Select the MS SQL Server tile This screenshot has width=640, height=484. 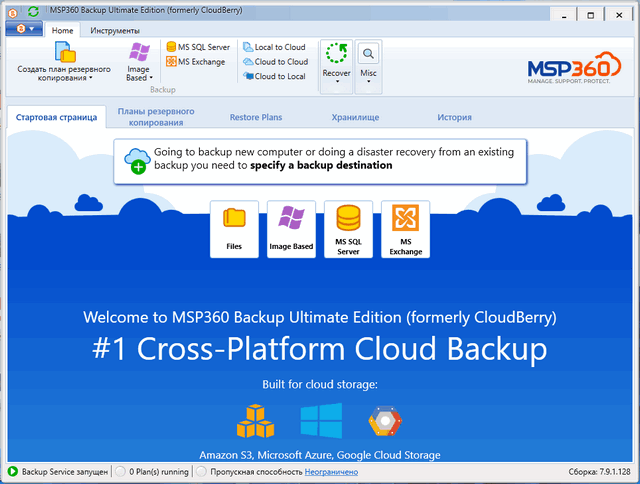[348, 228]
